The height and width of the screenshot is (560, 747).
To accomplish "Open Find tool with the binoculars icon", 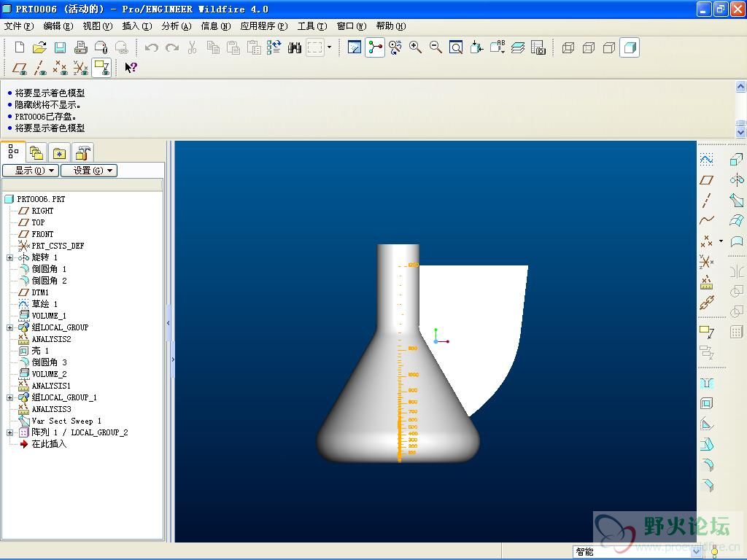I will click(x=295, y=47).
